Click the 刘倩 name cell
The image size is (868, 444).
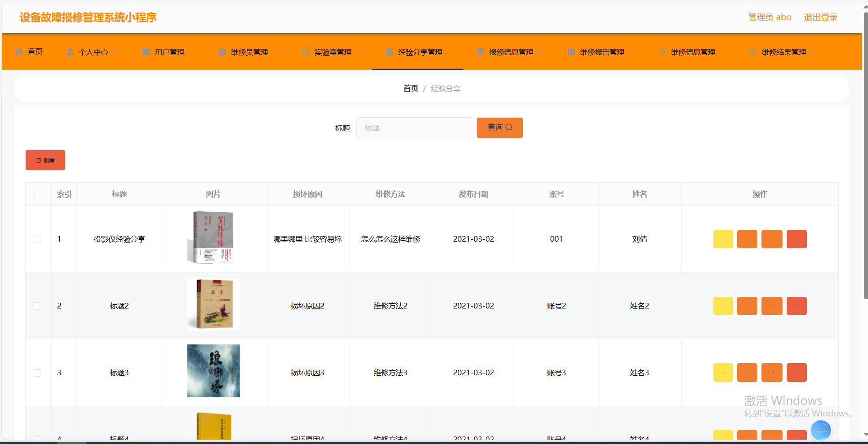(x=640, y=239)
